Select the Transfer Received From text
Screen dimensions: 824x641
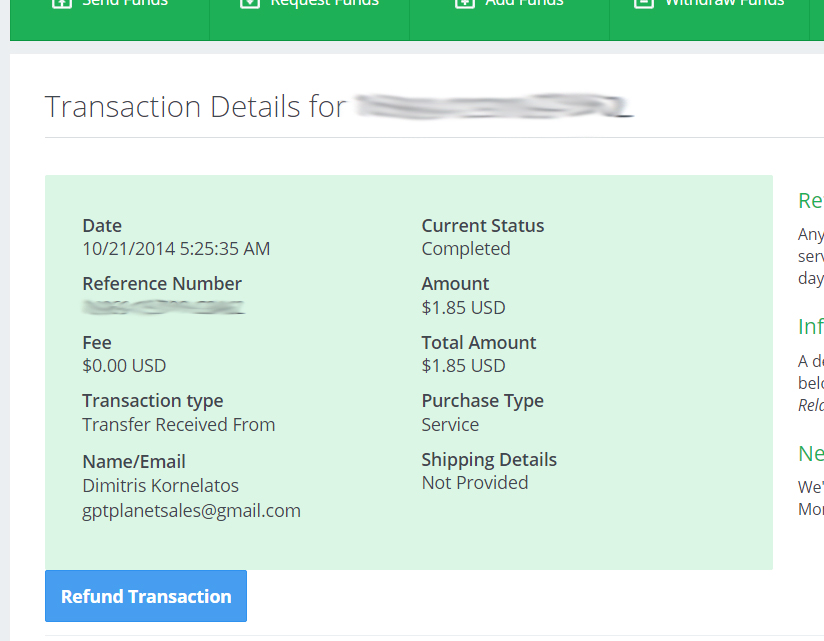pyautogui.click(x=178, y=424)
